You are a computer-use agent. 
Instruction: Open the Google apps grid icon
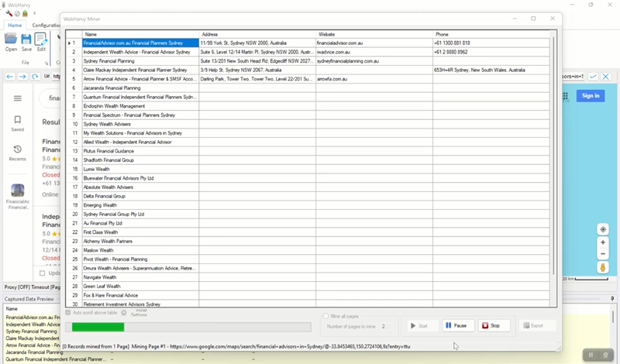(566, 96)
